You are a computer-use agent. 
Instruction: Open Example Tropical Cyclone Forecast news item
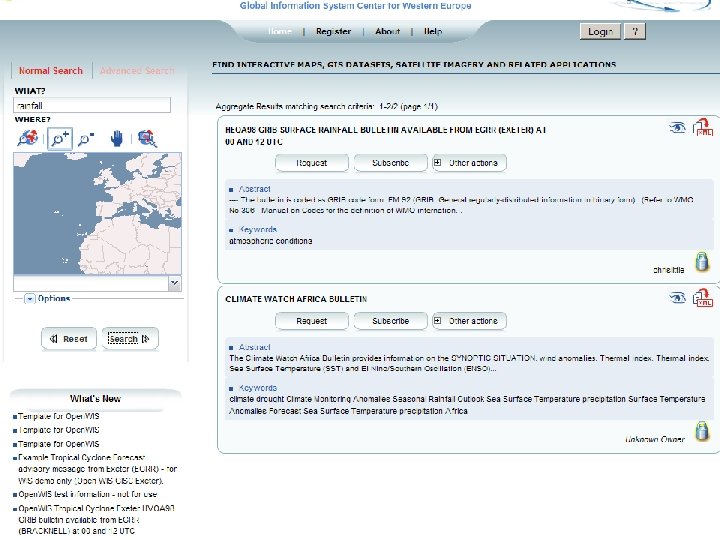(x=97, y=469)
